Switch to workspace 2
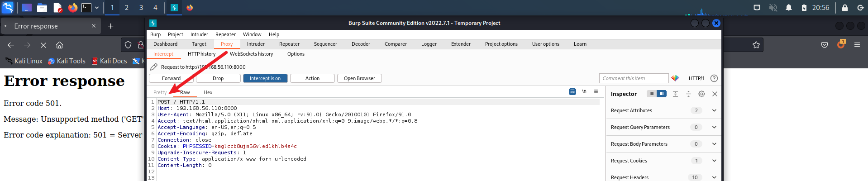 click(127, 8)
